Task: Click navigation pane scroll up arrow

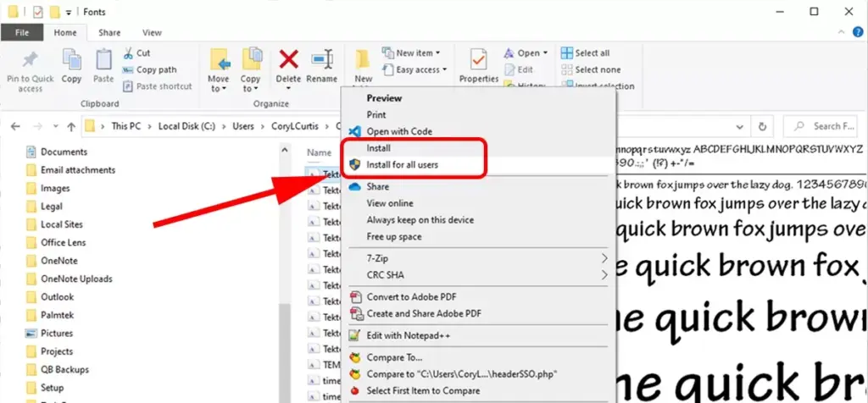Action: pyautogui.click(x=285, y=150)
